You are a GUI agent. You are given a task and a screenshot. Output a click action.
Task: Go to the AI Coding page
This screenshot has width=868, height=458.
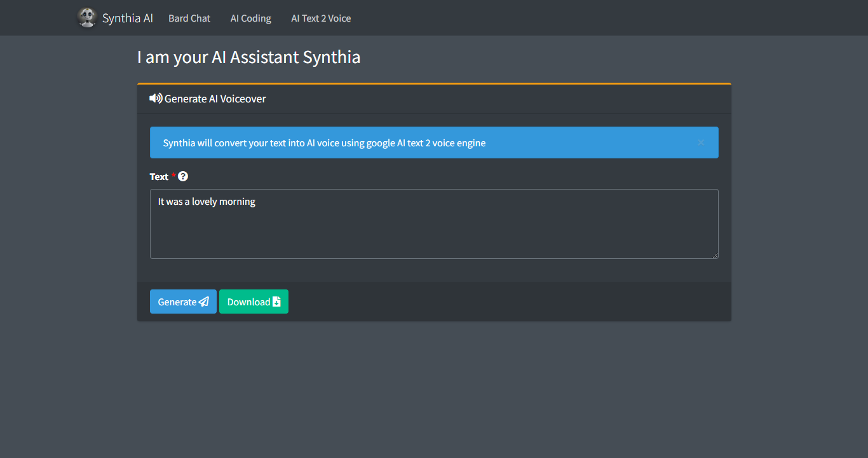pyautogui.click(x=250, y=18)
